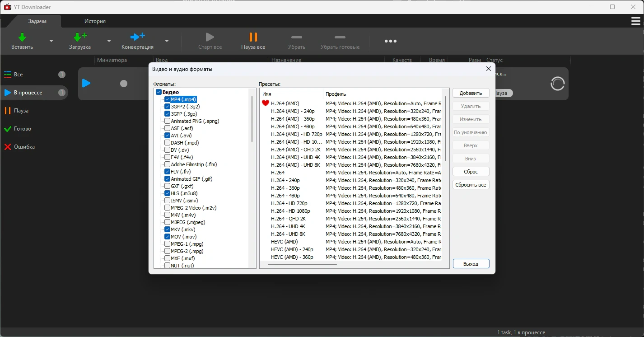The height and width of the screenshot is (337, 644).
Task: Click the Загрузка download toolbar icon
Action: tap(80, 37)
